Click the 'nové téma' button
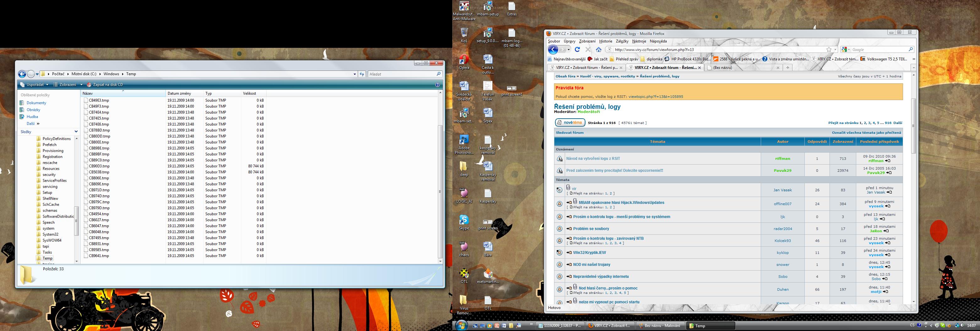 [x=569, y=123]
